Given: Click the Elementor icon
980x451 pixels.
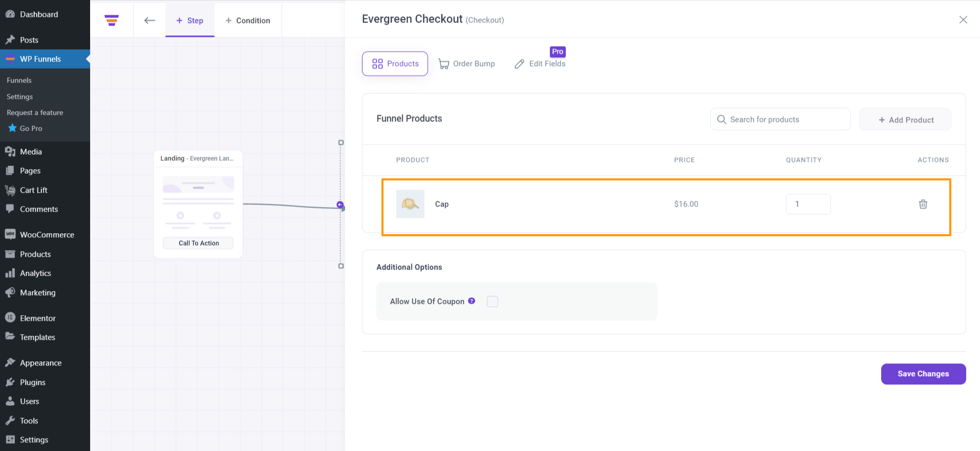Looking at the screenshot, I should pyautogui.click(x=10, y=318).
